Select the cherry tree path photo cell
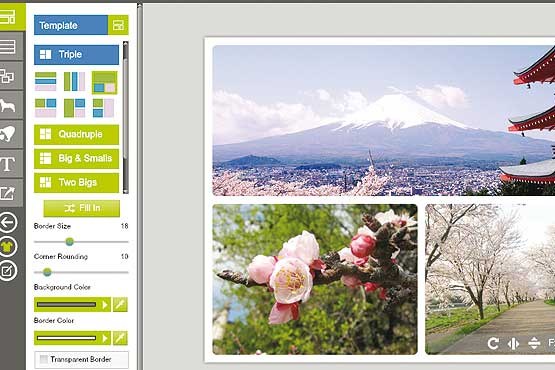This screenshot has height=370, width=555. tap(490, 279)
